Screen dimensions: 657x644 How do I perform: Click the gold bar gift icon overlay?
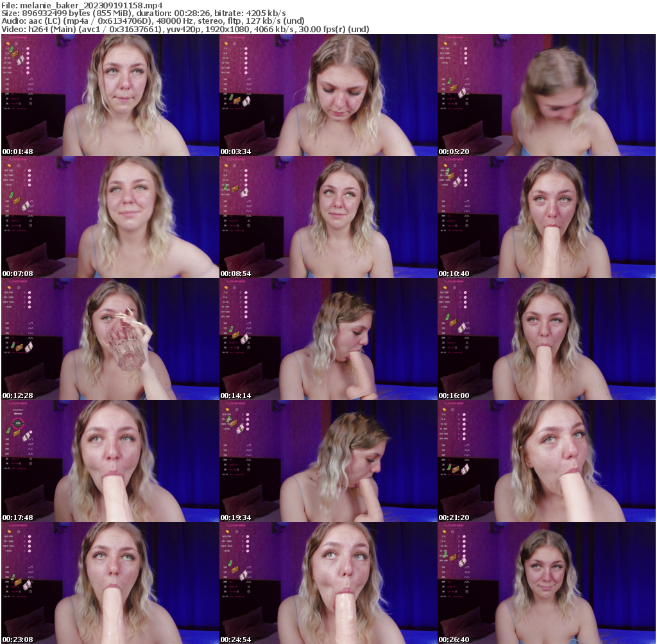[14, 53]
